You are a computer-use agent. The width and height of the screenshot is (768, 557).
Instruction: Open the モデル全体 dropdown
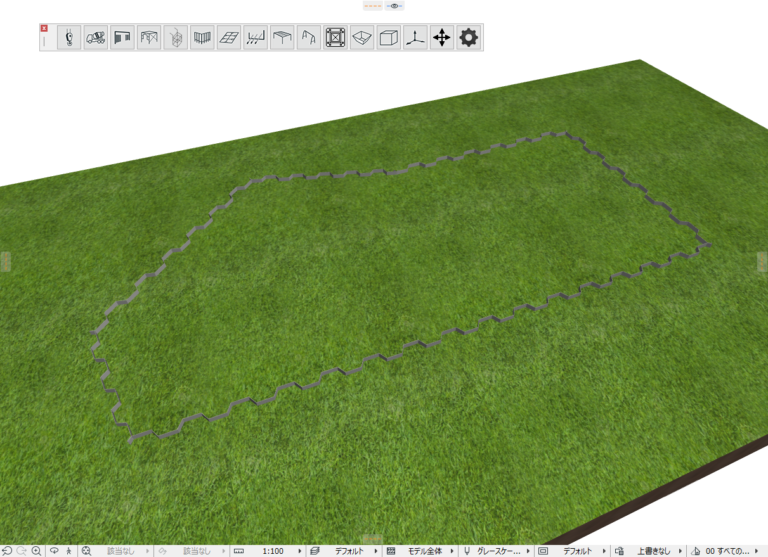[x=429, y=551]
